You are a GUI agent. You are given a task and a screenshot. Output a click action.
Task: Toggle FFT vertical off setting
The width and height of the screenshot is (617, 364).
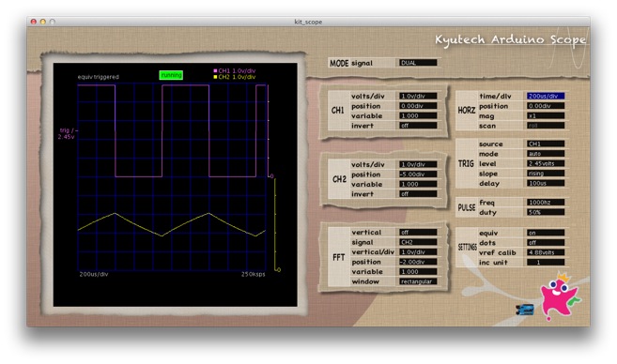[418, 233]
